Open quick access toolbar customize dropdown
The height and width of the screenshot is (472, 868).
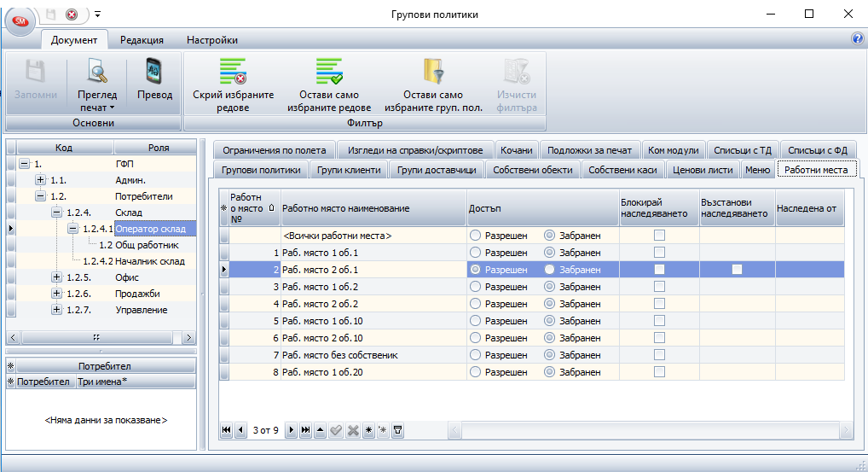tap(97, 15)
